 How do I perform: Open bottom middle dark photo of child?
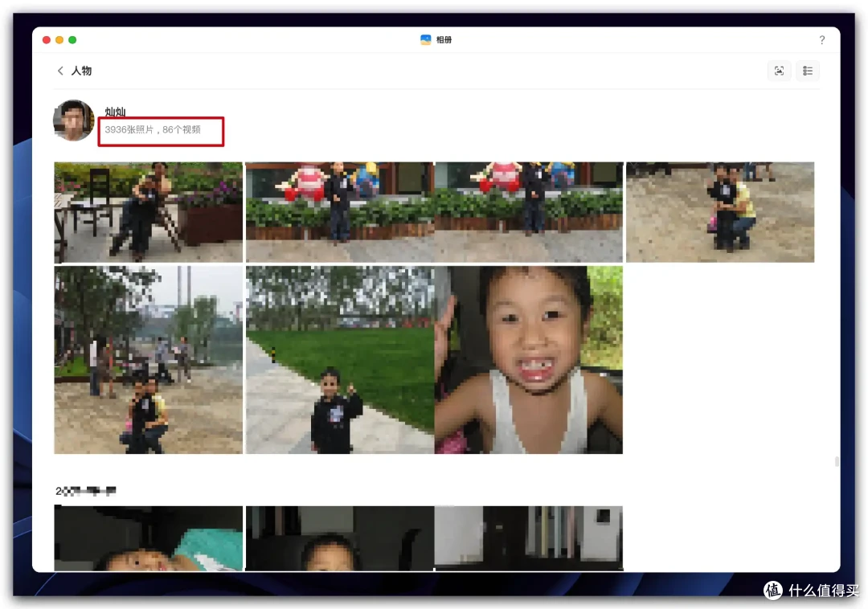pyautogui.click(x=340, y=538)
